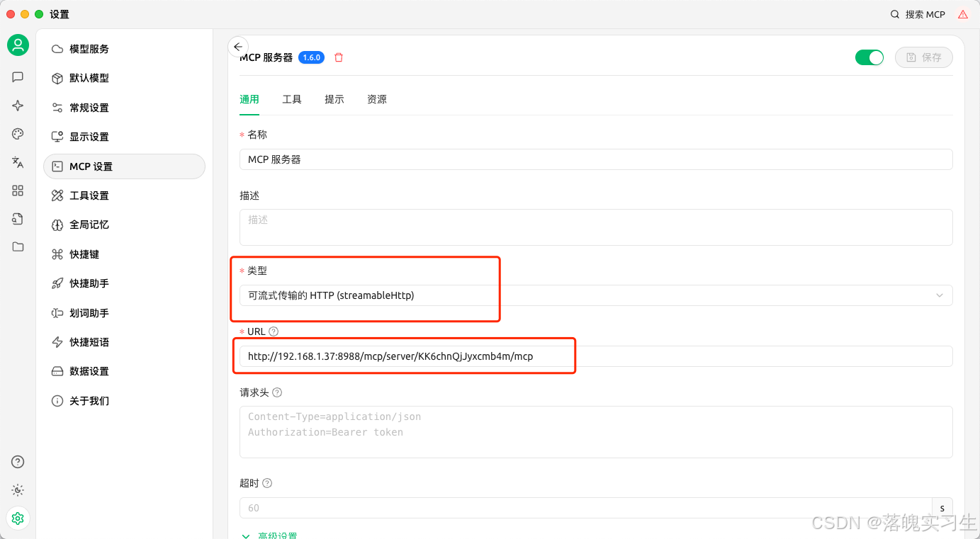Image resolution: width=980 pixels, height=539 pixels.
Task: Click the 描述 description text area
Action: coord(596,227)
